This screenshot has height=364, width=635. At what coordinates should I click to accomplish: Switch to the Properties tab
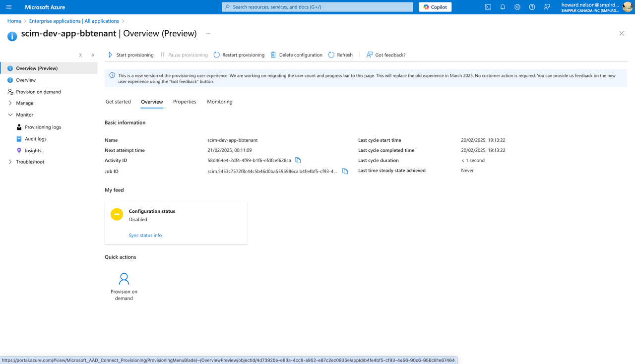[x=185, y=102]
